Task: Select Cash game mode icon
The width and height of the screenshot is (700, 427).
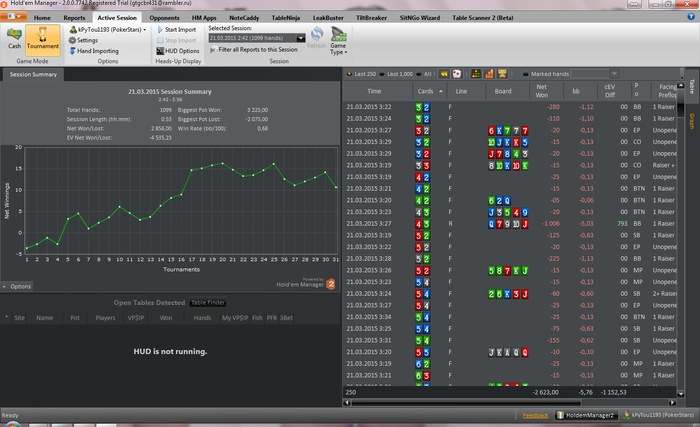Action: point(14,38)
